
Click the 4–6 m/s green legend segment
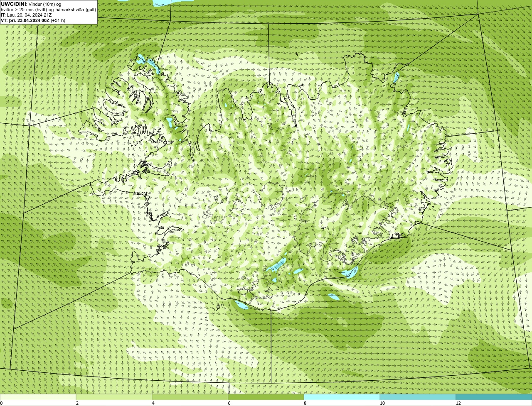coord(190,397)
